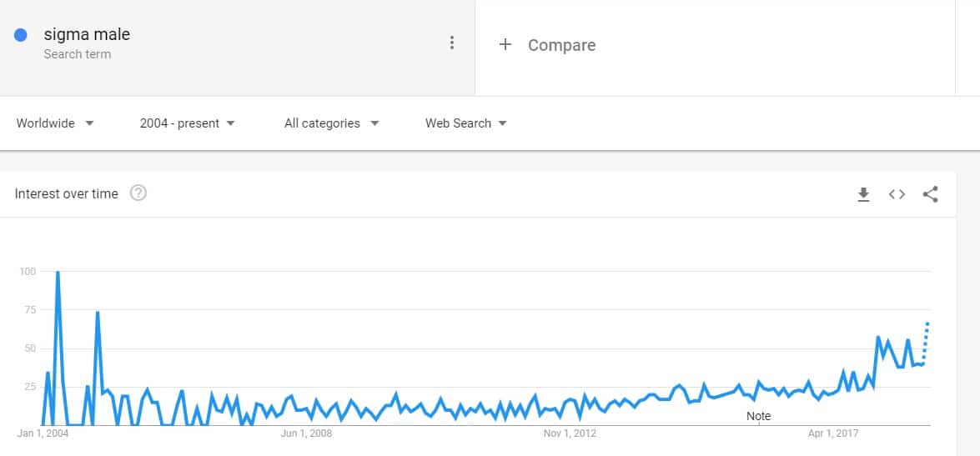Download the Interest over time CSV
This screenshot has width=980, height=456.
pyautogui.click(x=863, y=194)
